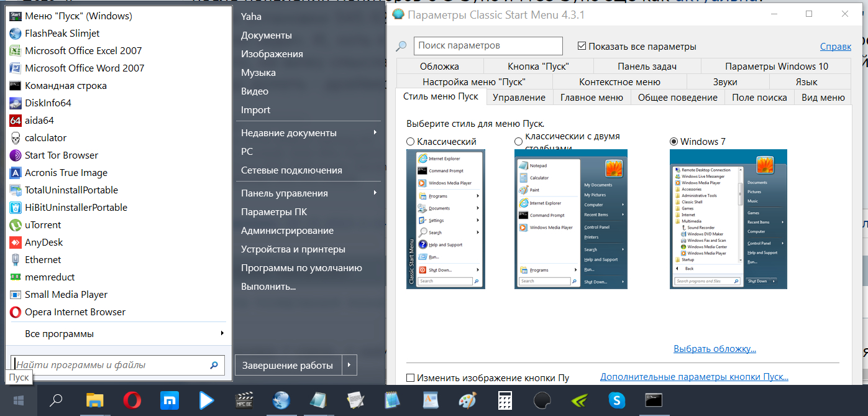This screenshot has height=416, width=868.
Task: Open Skype from the taskbar
Action: click(617, 400)
